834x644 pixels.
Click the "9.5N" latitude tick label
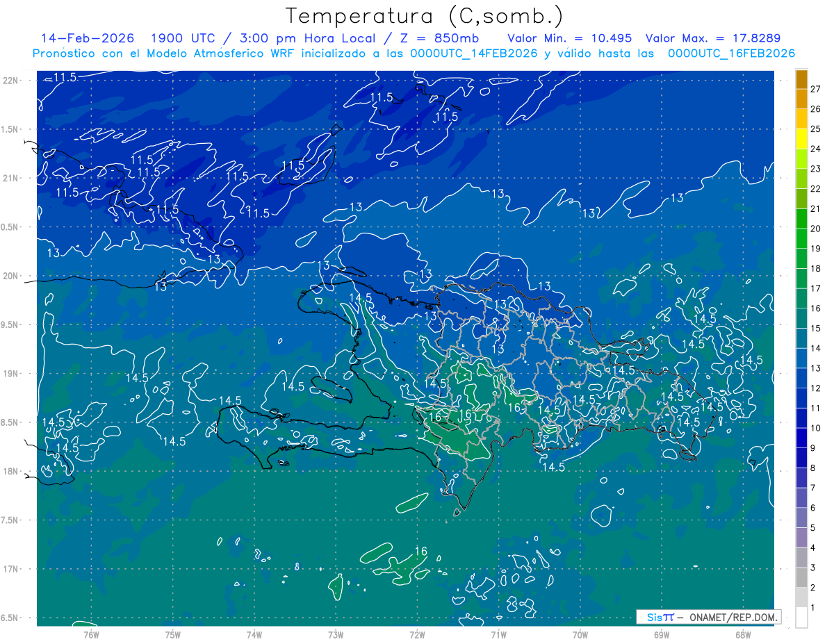point(10,324)
